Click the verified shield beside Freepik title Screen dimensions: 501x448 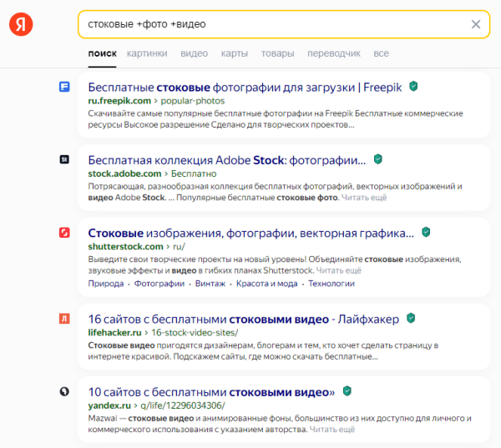(413, 86)
